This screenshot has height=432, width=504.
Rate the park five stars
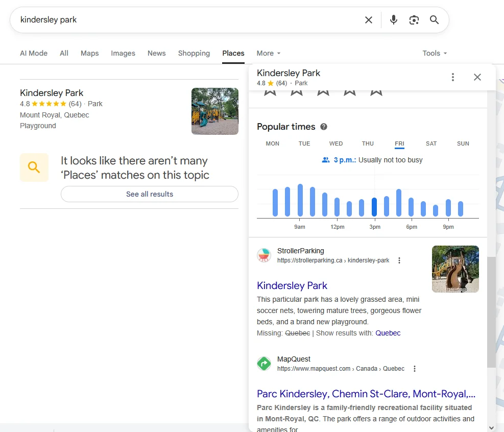[x=376, y=92]
